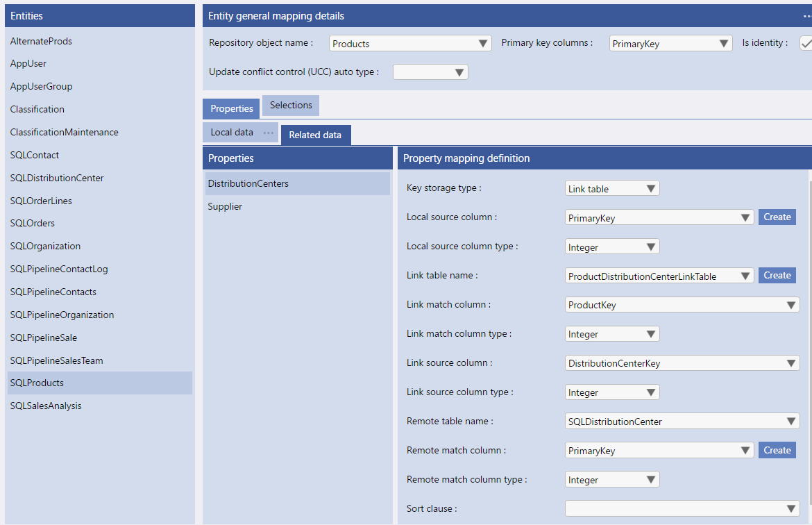Select the SQLOrders entity
The height and width of the screenshot is (525, 812).
pos(99,224)
